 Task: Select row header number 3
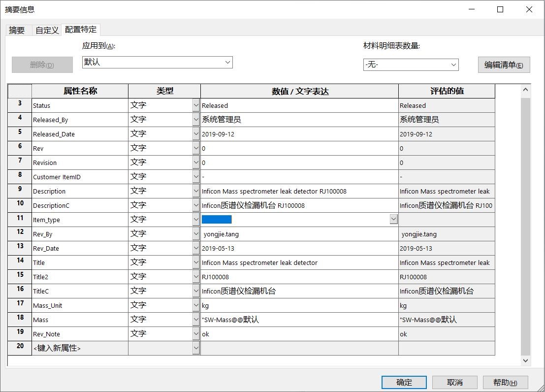(x=20, y=105)
